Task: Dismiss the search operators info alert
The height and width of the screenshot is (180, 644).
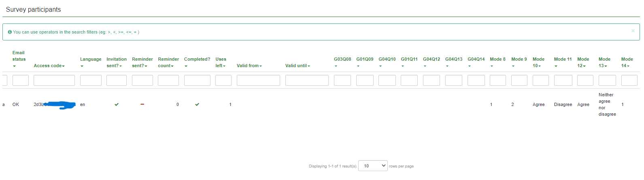Action: click(x=633, y=31)
